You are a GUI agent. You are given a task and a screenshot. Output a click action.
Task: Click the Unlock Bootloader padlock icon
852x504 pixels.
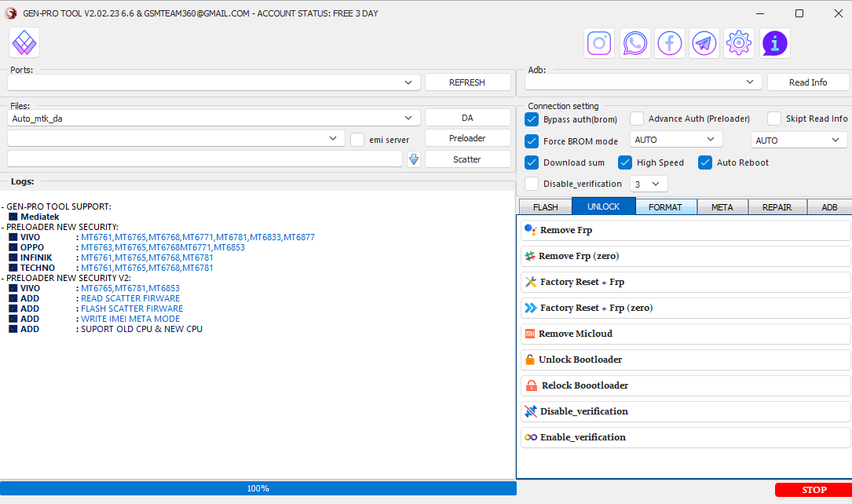[530, 360]
